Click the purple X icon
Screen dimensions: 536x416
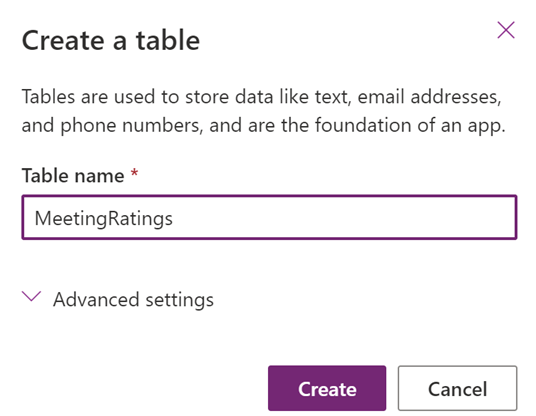pos(506,30)
